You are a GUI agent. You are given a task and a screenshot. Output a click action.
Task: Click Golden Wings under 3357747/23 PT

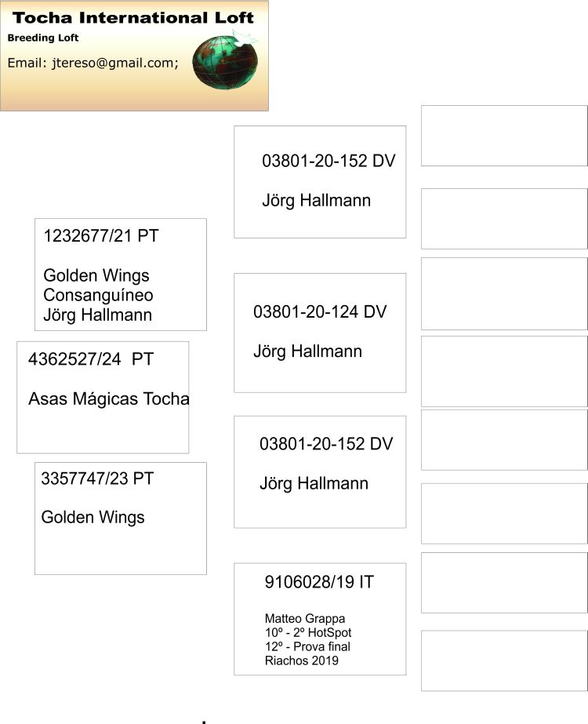click(x=93, y=518)
